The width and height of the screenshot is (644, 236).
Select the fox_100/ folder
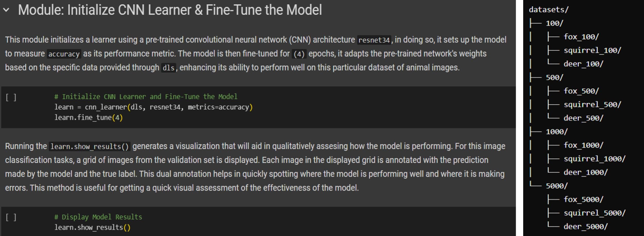click(581, 37)
